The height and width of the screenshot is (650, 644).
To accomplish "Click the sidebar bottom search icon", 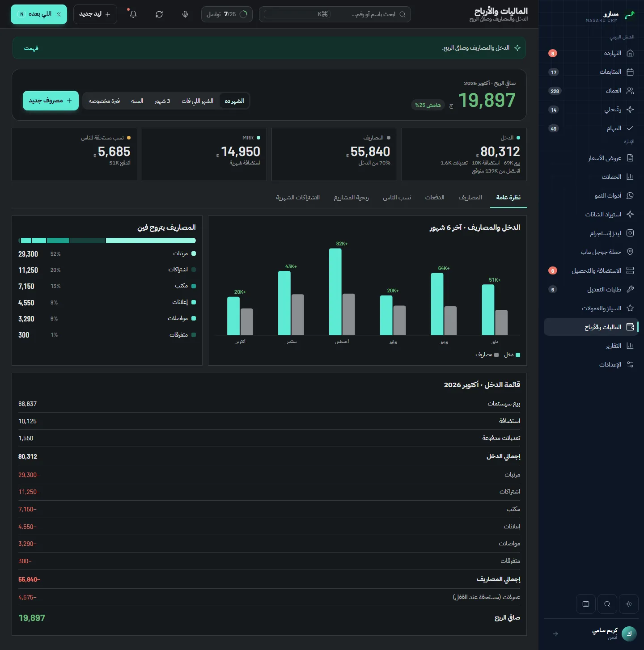I will tap(607, 604).
